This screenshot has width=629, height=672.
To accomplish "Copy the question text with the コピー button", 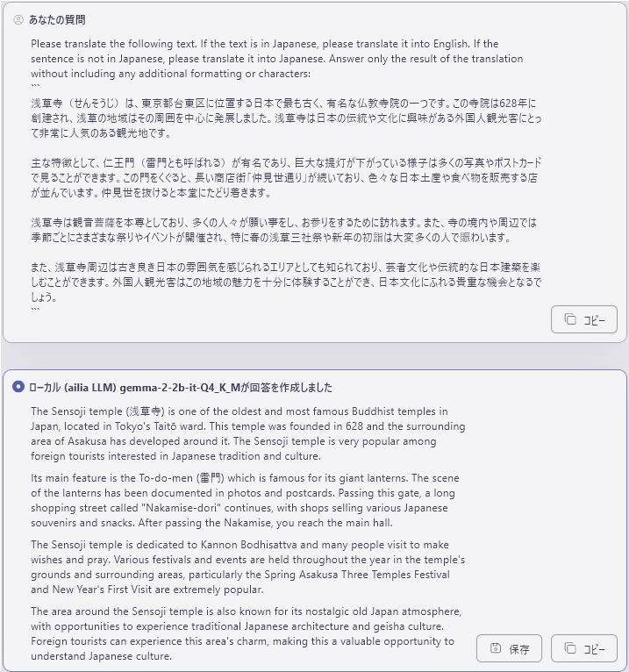I will [x=584, y=319].
